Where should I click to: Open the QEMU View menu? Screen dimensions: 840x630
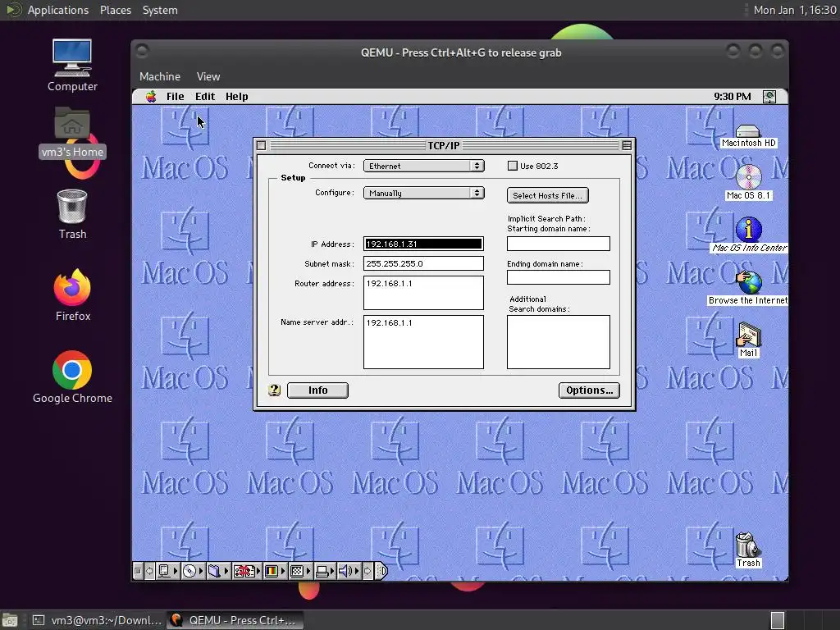[208, 76]
